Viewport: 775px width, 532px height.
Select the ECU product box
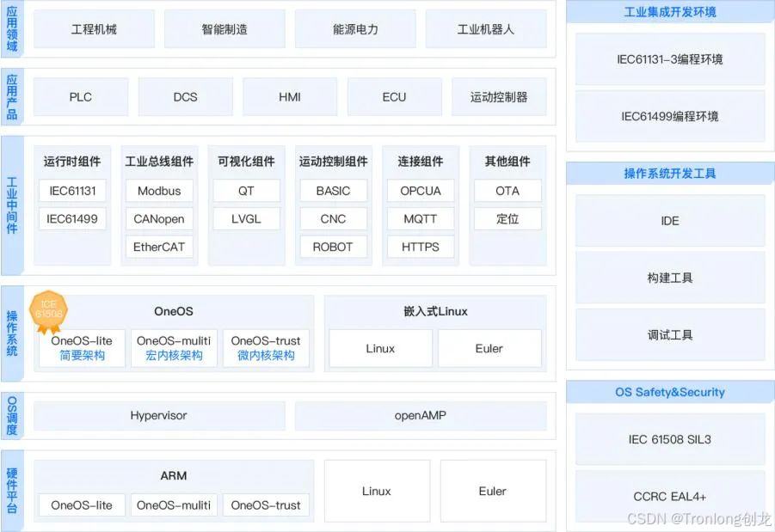[x=395, y=97]
